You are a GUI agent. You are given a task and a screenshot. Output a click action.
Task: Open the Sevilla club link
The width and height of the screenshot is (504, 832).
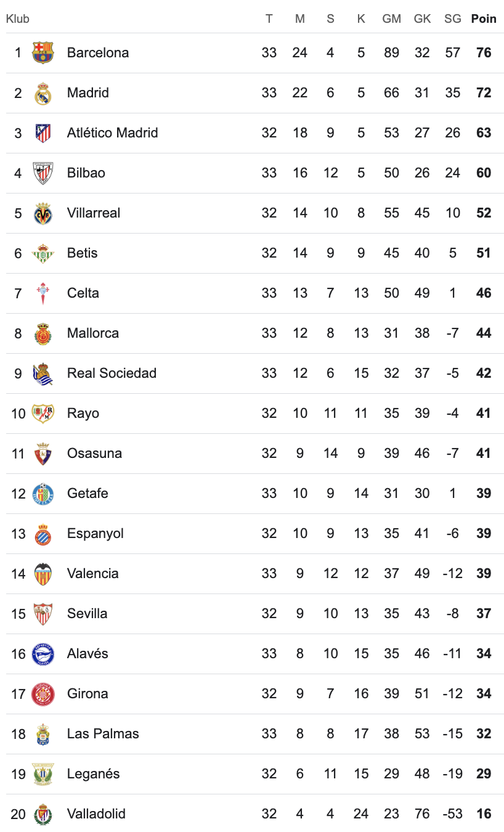(x=87, y=614)
